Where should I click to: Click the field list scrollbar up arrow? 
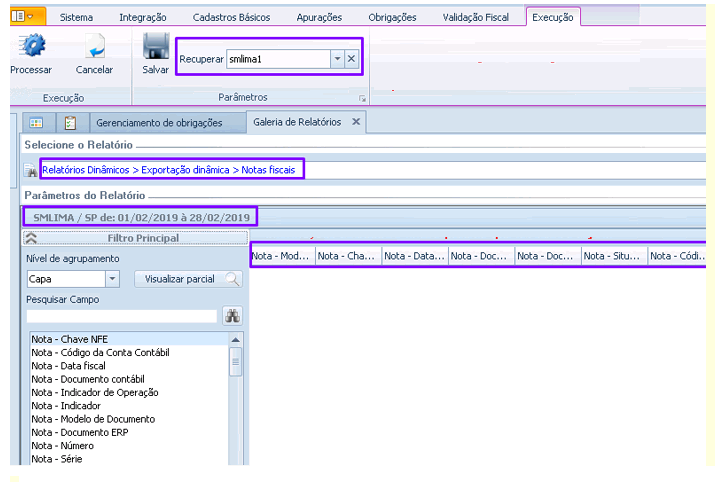coord(236,340)
